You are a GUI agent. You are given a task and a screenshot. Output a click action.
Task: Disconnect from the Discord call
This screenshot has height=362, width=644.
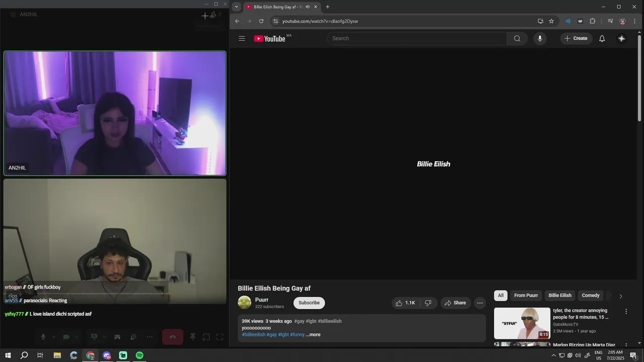point(173,337)
